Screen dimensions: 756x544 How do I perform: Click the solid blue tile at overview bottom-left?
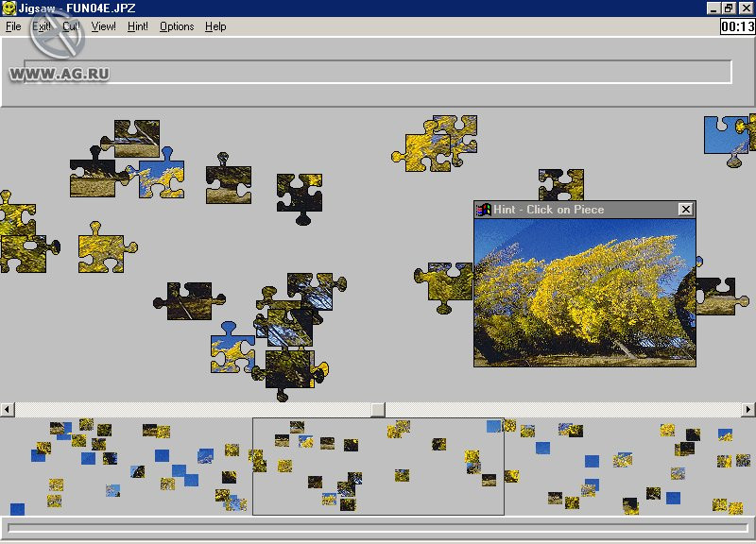(17, 509)
